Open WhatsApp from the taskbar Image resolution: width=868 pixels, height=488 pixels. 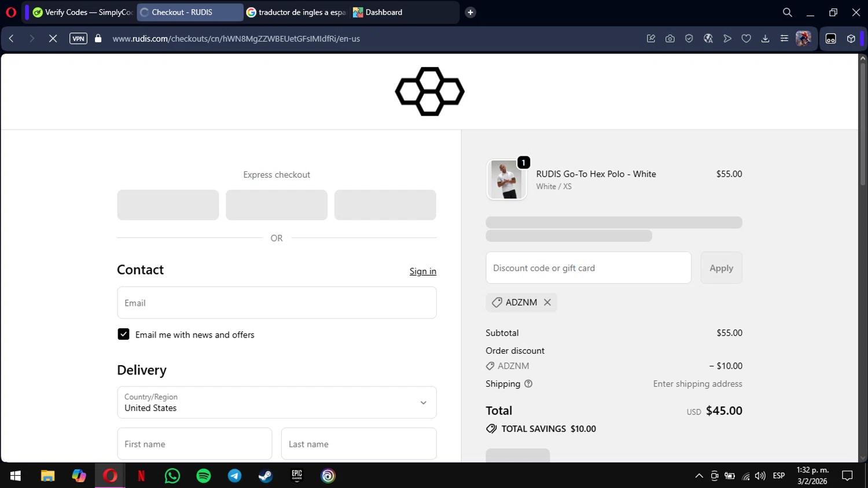[172, 476]
